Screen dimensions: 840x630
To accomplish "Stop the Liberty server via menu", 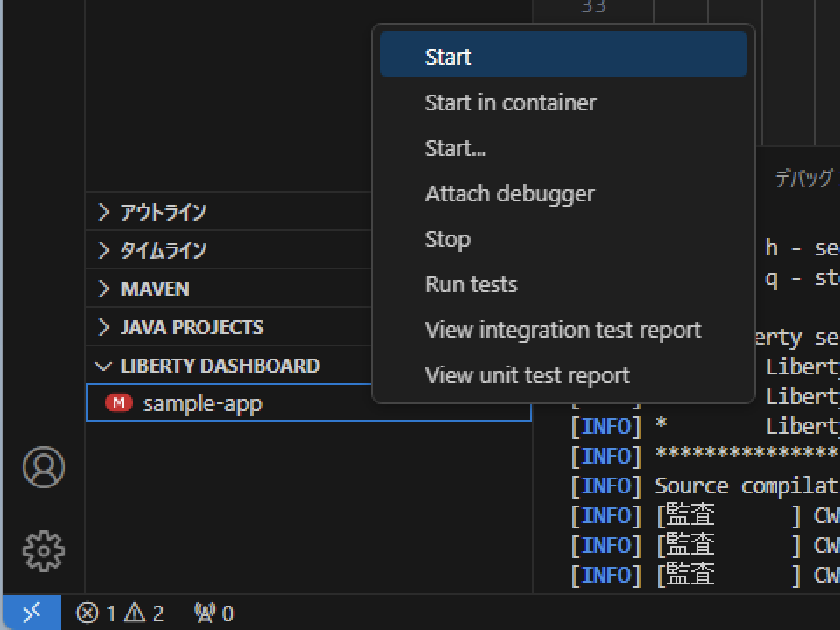I will [x=447, y=239].
